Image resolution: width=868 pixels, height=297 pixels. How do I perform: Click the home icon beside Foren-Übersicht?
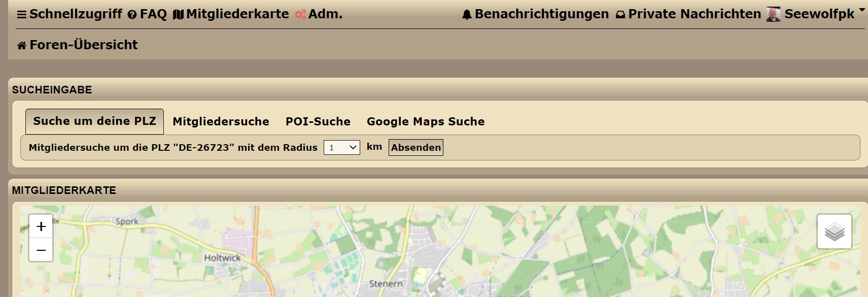22,46
